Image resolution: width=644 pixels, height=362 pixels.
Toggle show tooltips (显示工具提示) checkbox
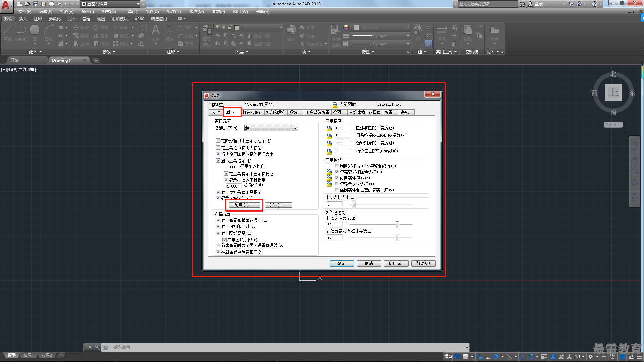tap(218, 161)
